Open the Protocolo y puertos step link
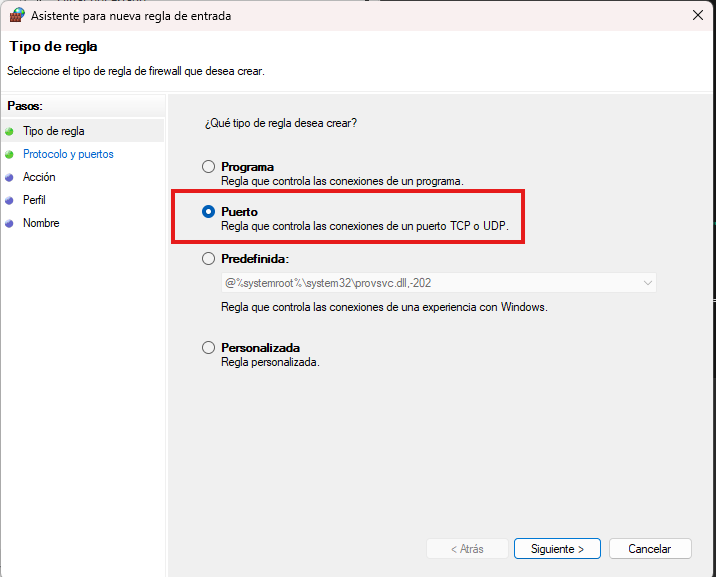The image size is (716, 577). coord(68,155)
